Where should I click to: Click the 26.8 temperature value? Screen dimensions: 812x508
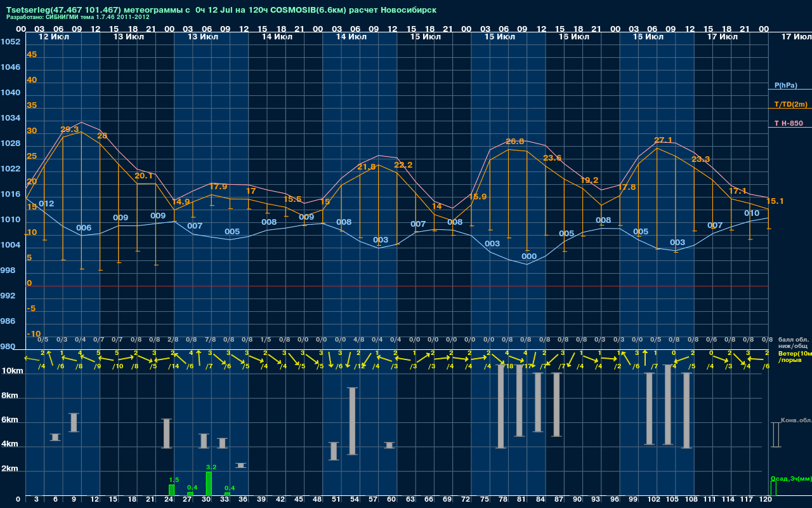(x=515, y=142)
